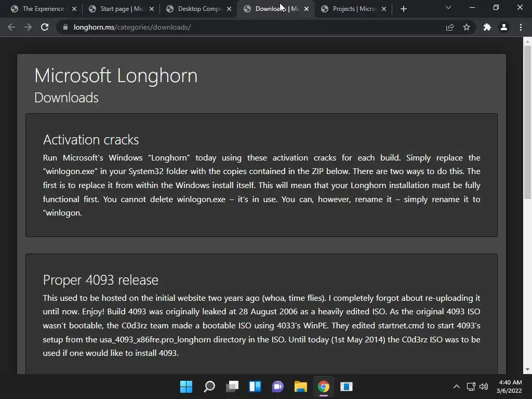Click Chrome icon on taskbar
Viewport: 532px width, 399px height.
click(x=324, y=387)
